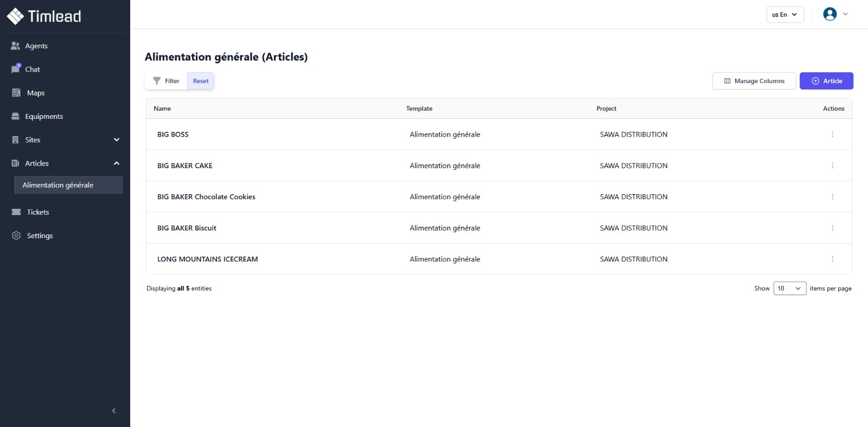868x427 pixels.
Task: Click the Manage Columns button
Action: [x=754, y=81]
